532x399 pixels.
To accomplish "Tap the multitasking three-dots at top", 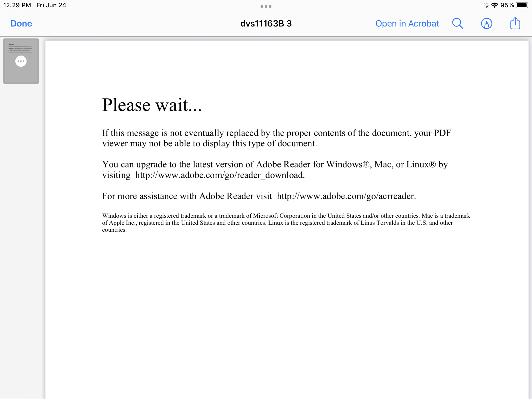I will point(266,6).
